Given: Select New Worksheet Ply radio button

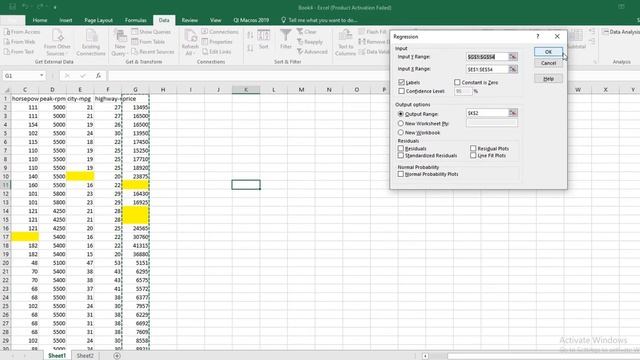Looking at the screenshot, I should tap(401, 123).
